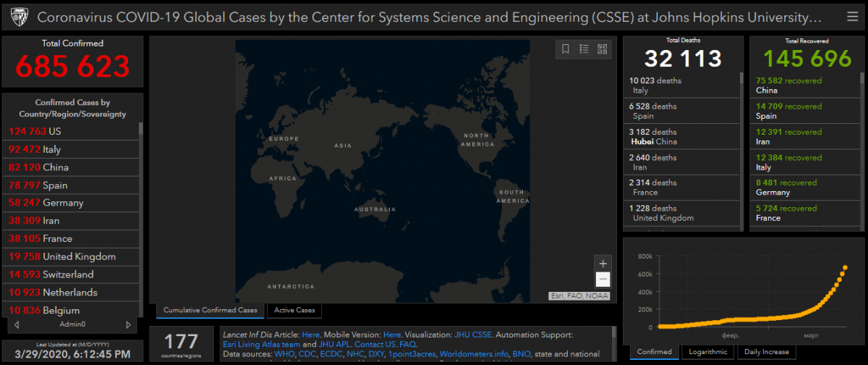This screenshot has height=365, width=868.
Task: Open the hamburger menu in header
Action: 852,16
